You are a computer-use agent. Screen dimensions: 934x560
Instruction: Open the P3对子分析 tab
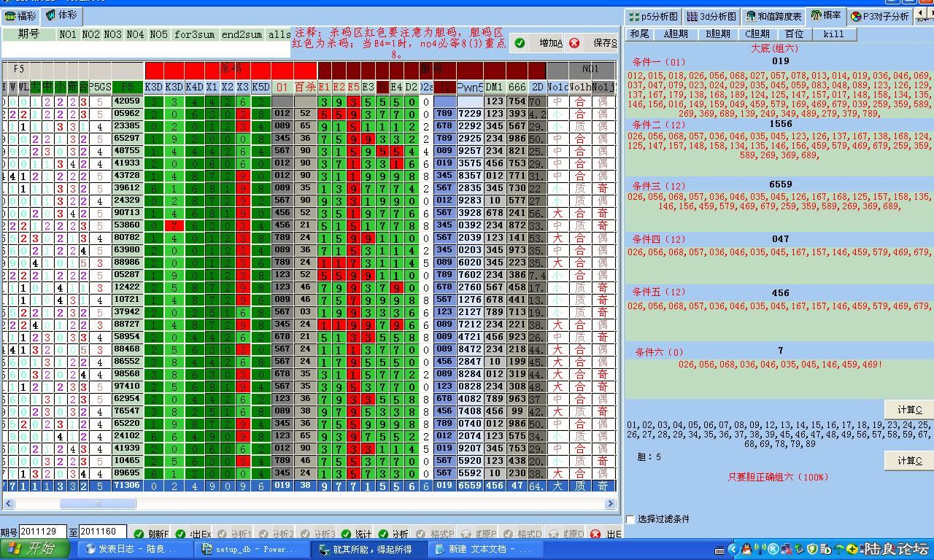880,16
